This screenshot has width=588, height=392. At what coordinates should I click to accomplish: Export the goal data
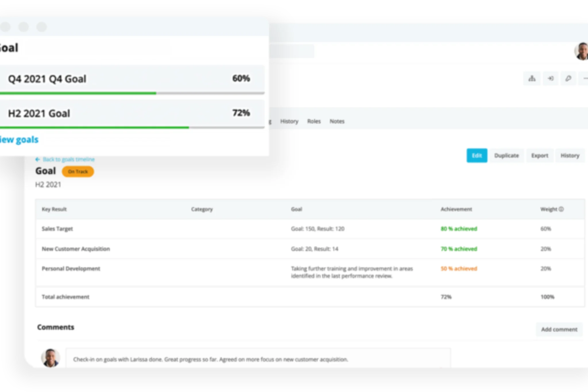pyautogui.click(x=540, y=155)
